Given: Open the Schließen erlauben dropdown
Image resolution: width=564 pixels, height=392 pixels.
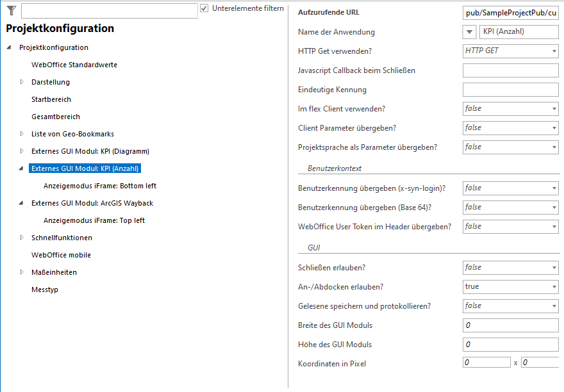Looking at the screenshot, I should point(552,267).
